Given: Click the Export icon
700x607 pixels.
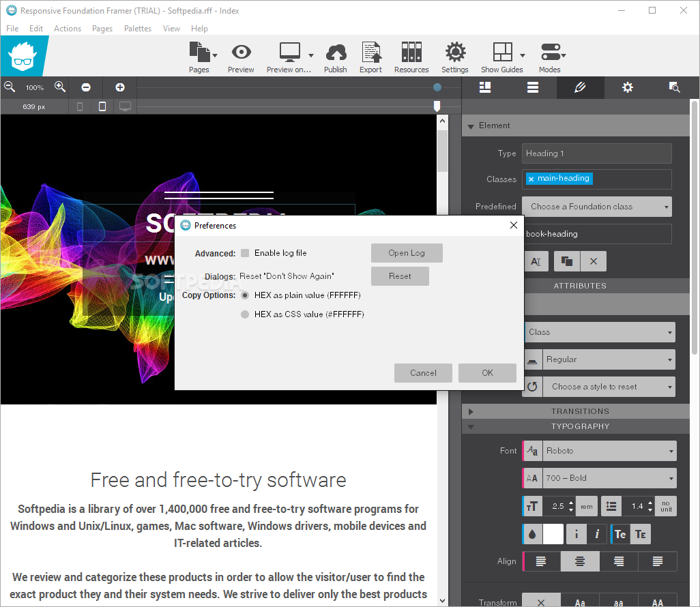Looking at the screenshot, I should click(371, 53).
